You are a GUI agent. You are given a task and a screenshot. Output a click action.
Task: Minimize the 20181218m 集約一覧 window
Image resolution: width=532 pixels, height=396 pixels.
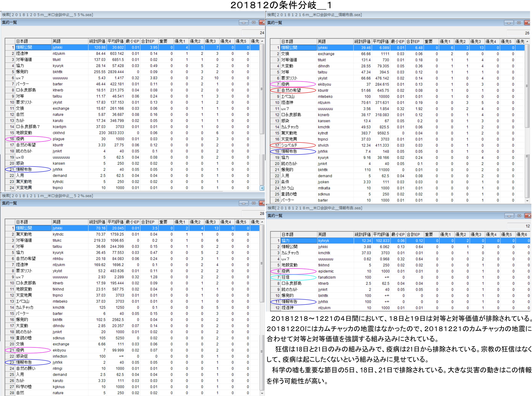pyautogui.click(x=509, y=216)
